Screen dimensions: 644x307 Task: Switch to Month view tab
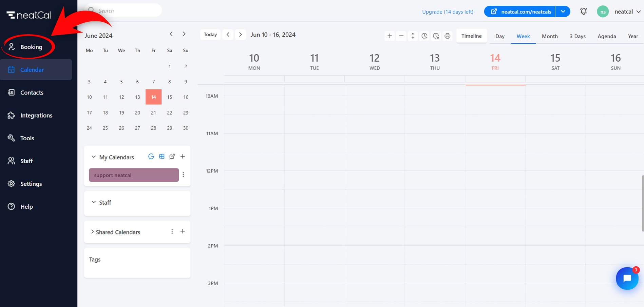tap(550, 36)
